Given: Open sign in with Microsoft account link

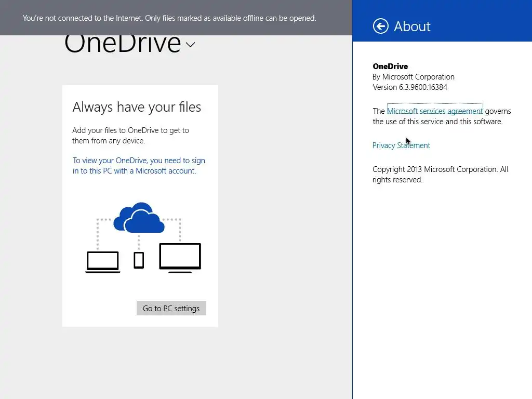Looking at the screenshot, I should pyautogui.click(x=139, y=166).
